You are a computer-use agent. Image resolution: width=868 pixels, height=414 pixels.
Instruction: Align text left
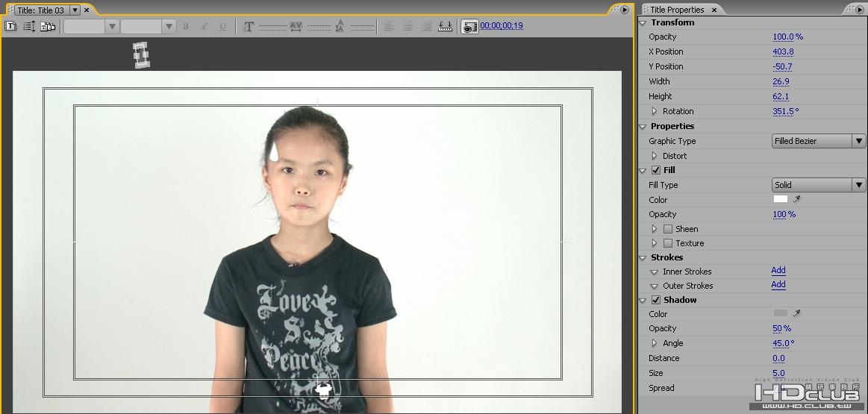389,26
